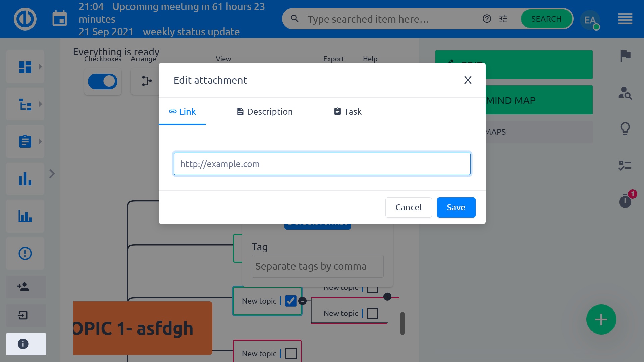This screenshot has width=644, height=362.
Task: Expand the clipboard tasks sidebar arrow
Action: (x=40, y=141)
